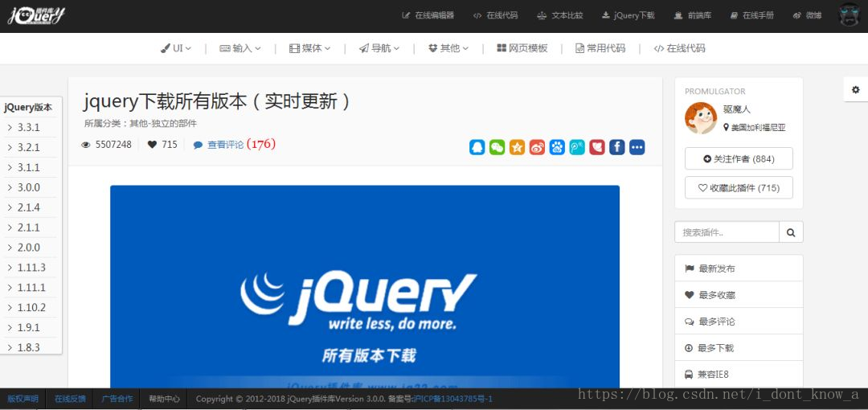Click the settings gear icon
Image resolution: width=868 pixels, height=410 pixels.
[x=856, y=90]
